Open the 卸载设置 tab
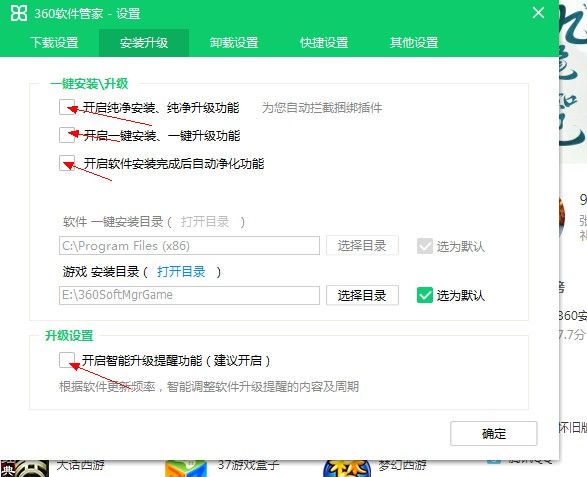The width and height of the screenshot is (587, 477). (x=234, y=43)
